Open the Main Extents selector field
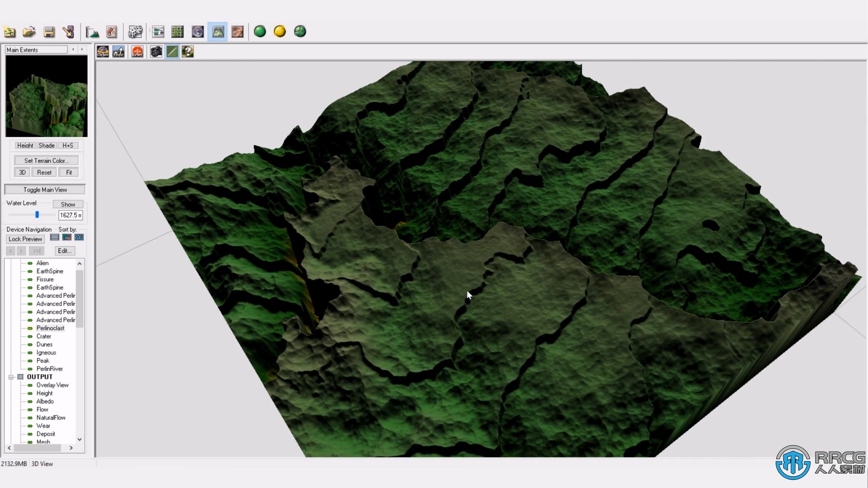The width and height of the screenshot is (868, 488). coord(36,50)
